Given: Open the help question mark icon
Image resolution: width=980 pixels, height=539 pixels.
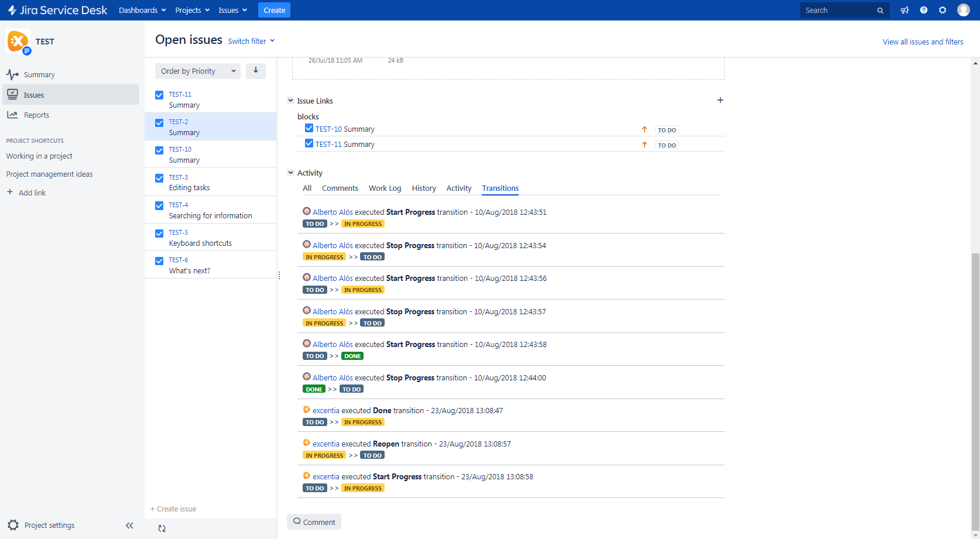Looking at the screenshot, I should [x=924, y=10].
